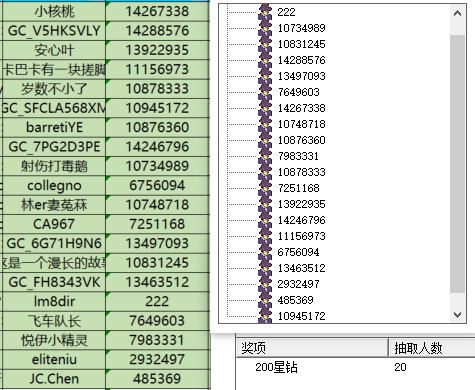Click the person icon beside 14246796 in list
The image size is (475, 390).
[265, 220]
